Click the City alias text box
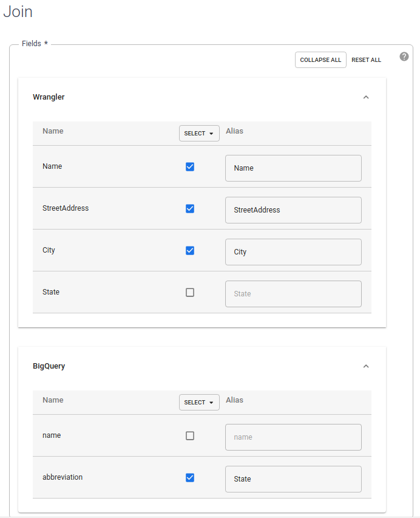Screen dimensions: 420x518 293,251
